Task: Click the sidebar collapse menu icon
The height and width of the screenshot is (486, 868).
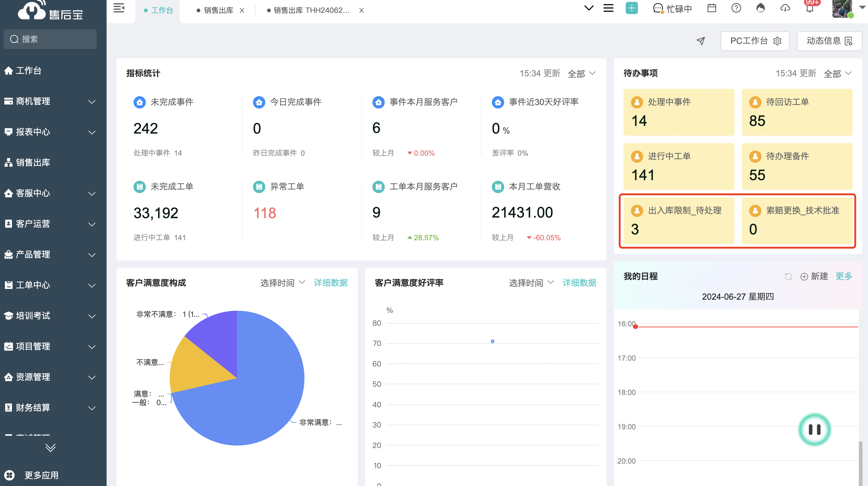Action: pos(119,8)
